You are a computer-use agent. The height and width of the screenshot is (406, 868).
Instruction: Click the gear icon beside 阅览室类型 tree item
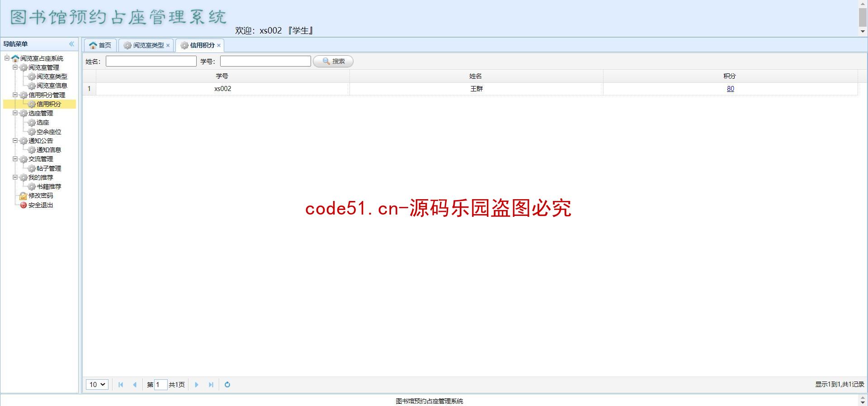[32, 77]
